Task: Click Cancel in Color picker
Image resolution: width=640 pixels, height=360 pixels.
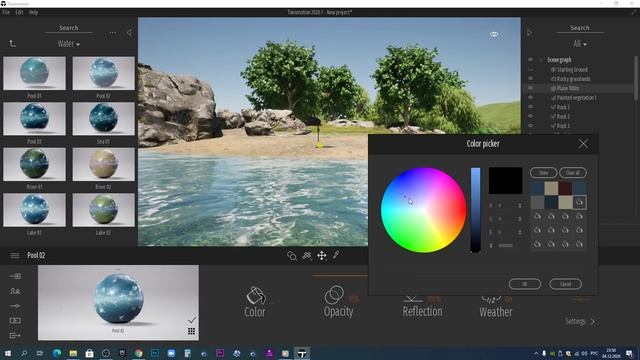Action: click(x=565, y=284)
